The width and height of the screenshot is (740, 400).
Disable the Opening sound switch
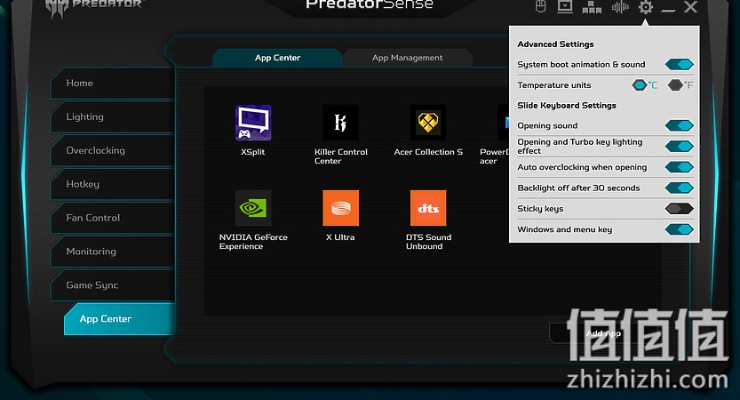click(x=680, y=126)
